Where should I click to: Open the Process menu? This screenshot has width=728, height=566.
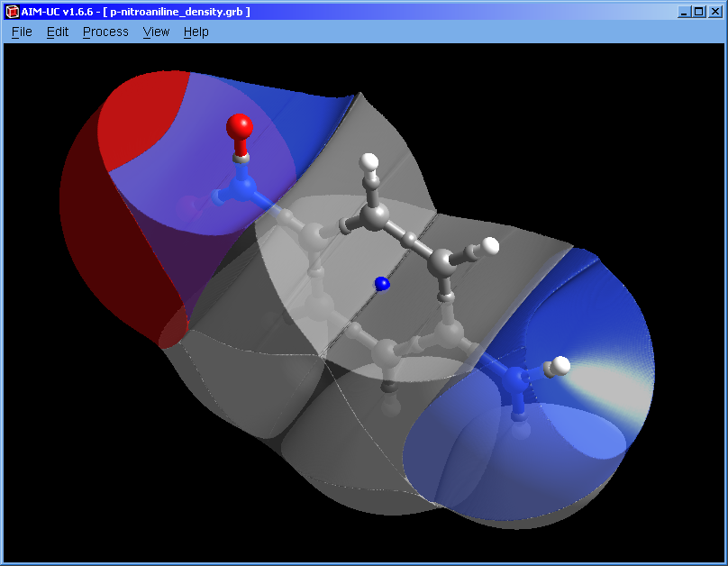coord(105,32)
